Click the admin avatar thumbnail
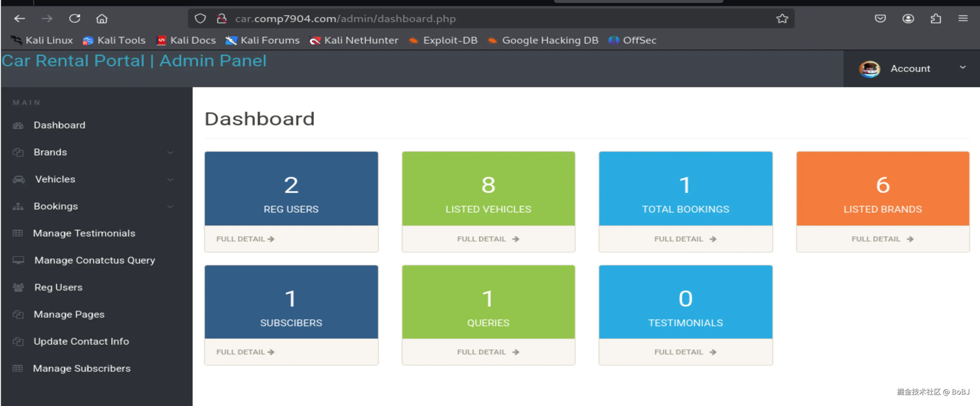 click(x=869, y=69)
